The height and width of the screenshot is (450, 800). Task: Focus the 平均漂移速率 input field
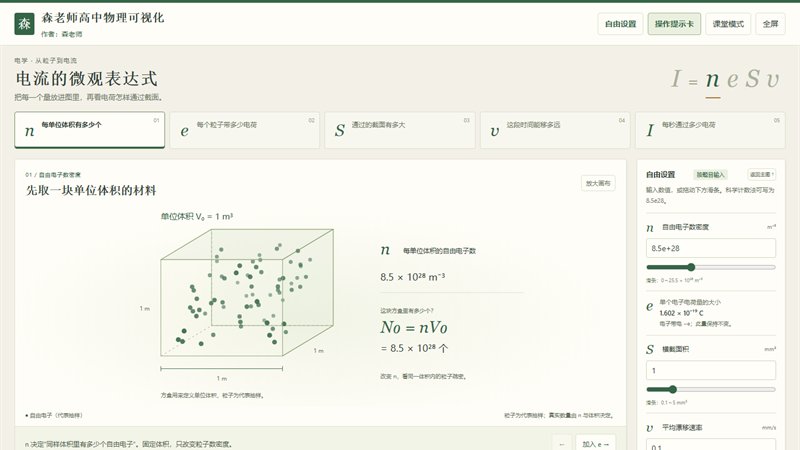pos(711,444)
